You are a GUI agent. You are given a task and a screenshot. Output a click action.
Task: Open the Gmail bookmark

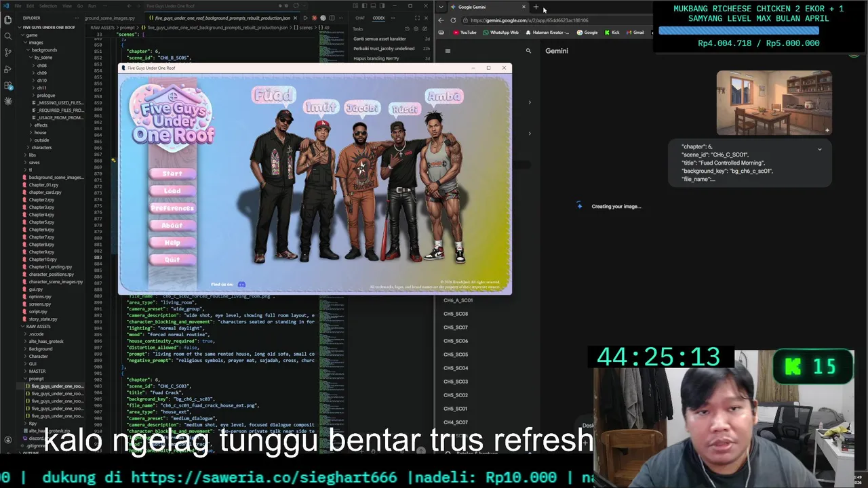[635, 33]
